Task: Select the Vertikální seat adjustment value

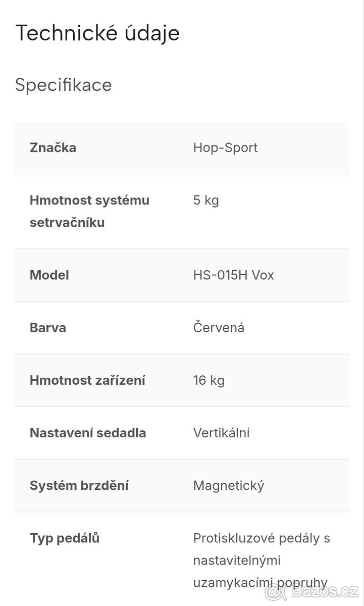Action: 221,433
